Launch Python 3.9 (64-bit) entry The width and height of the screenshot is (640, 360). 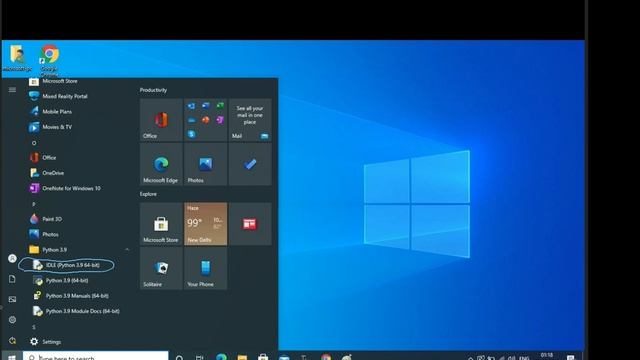click(62, 281)
